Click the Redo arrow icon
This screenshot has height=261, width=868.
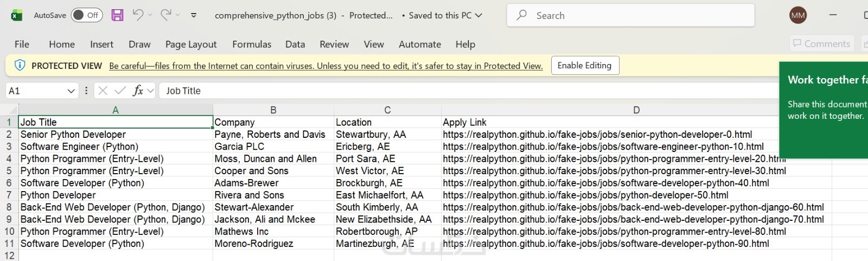click(165, 15)
